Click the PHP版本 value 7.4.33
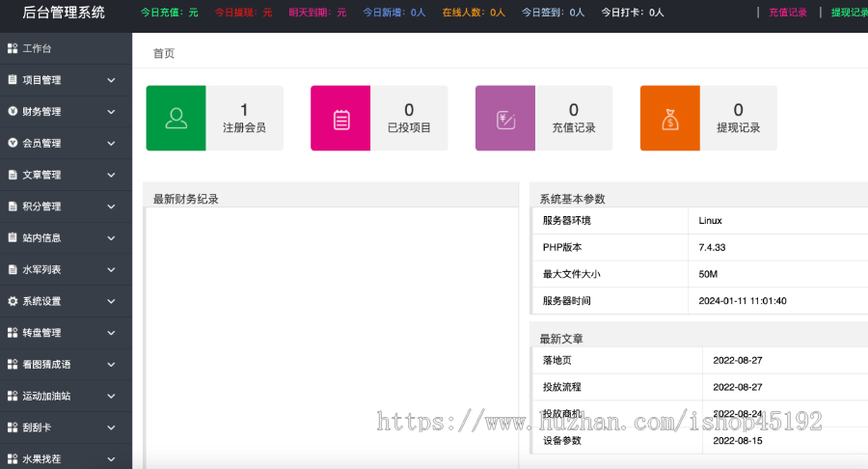Screen dimensions: 868x469 tap(712, 247)
